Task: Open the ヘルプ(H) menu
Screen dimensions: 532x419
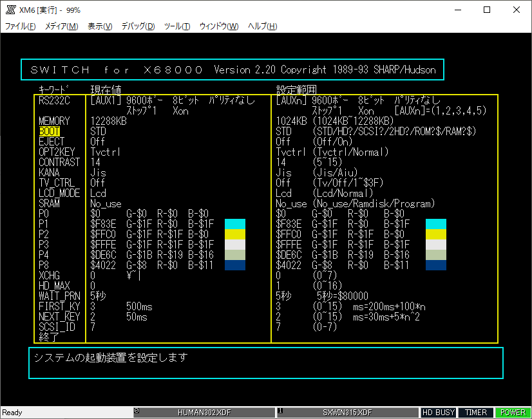Action: 263,26
